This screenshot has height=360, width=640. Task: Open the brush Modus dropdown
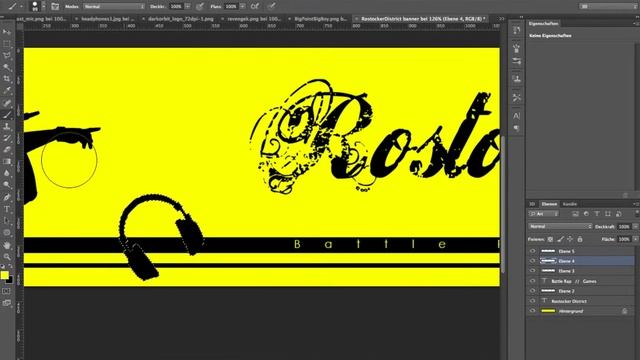(x=114, y=7)
